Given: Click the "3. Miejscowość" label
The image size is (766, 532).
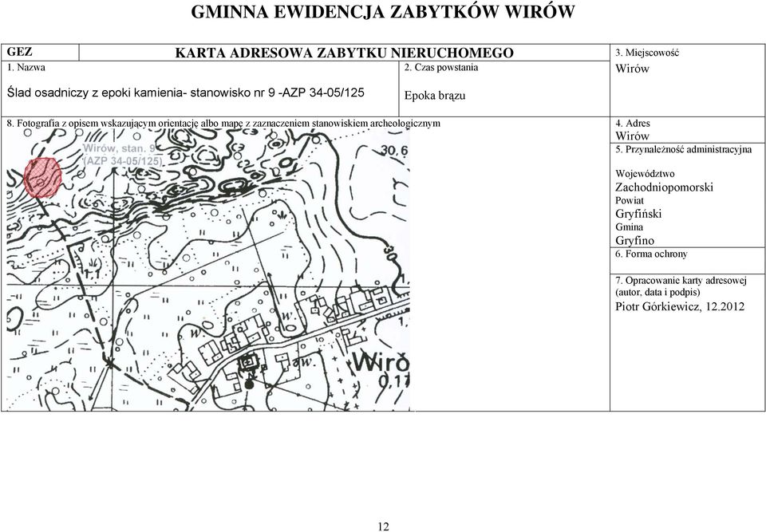Looking at the screenshot, I should coord(647,53).
